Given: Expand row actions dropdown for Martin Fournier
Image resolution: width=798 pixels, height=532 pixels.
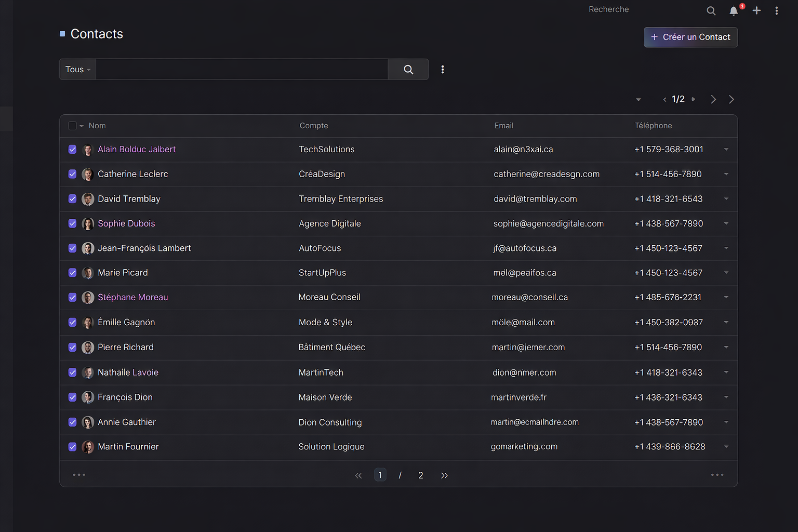Looking at the screenshot, I should pyautogui.click(x=726, y=447).
